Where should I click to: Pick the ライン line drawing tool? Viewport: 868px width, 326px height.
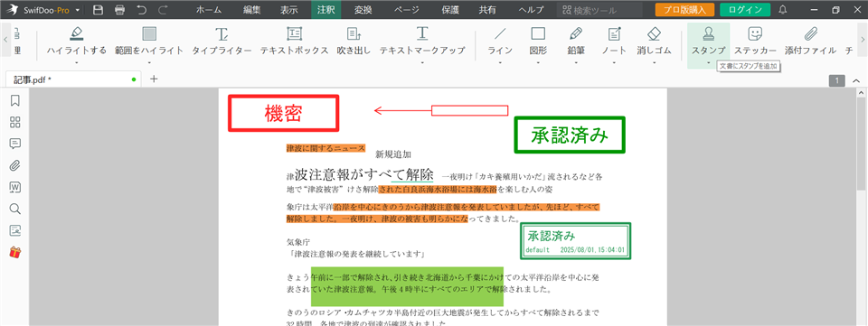(500, 42)
